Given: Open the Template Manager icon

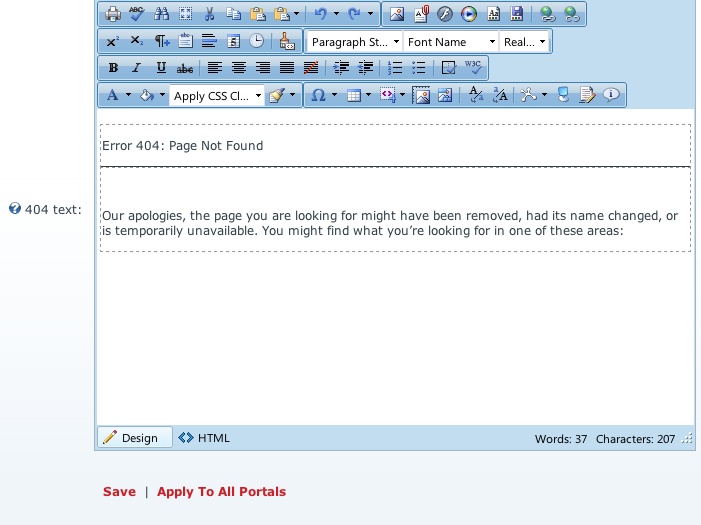Looking at the screenshot, I should (493, 14).
